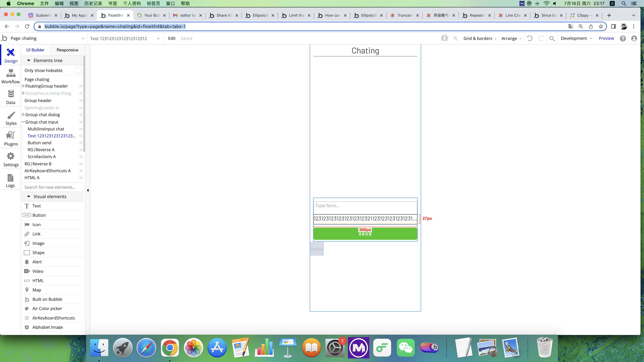The width and height of the screenshot is (644, 362).
Task: Click the undo arrow icon
Action: (530, 38)
